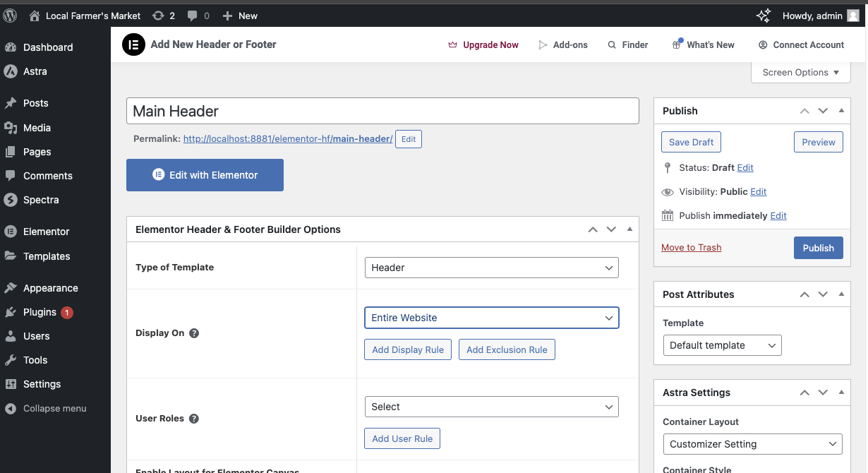Move Post Attributes panel up
Screen dimensions: 868x473
(x=804, y=294)
